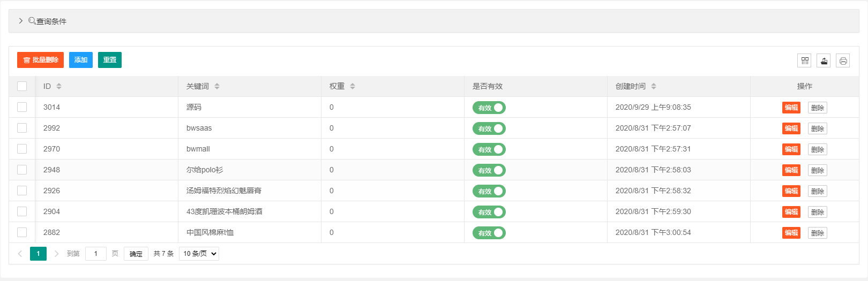
Task: Click the export table icon
Action: coord(824,60)
